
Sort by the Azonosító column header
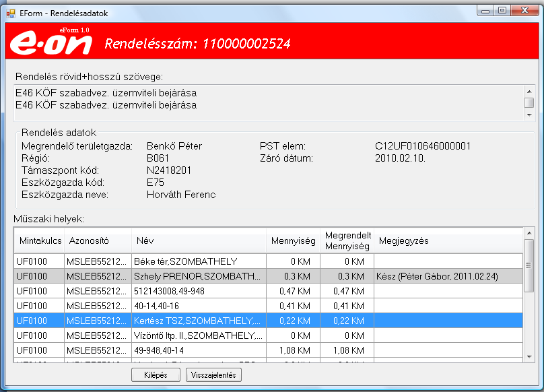[98, 240]
